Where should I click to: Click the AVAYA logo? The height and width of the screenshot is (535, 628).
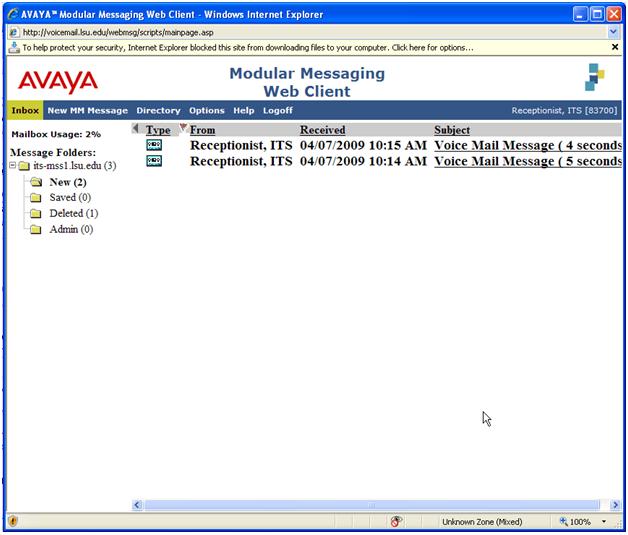click(x=58, y=82)
